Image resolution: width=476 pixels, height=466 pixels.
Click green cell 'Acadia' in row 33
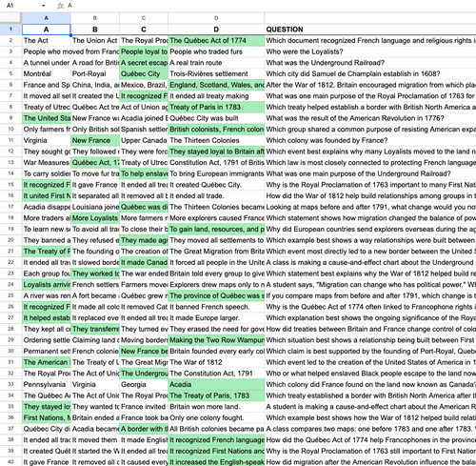pos(216,384)
